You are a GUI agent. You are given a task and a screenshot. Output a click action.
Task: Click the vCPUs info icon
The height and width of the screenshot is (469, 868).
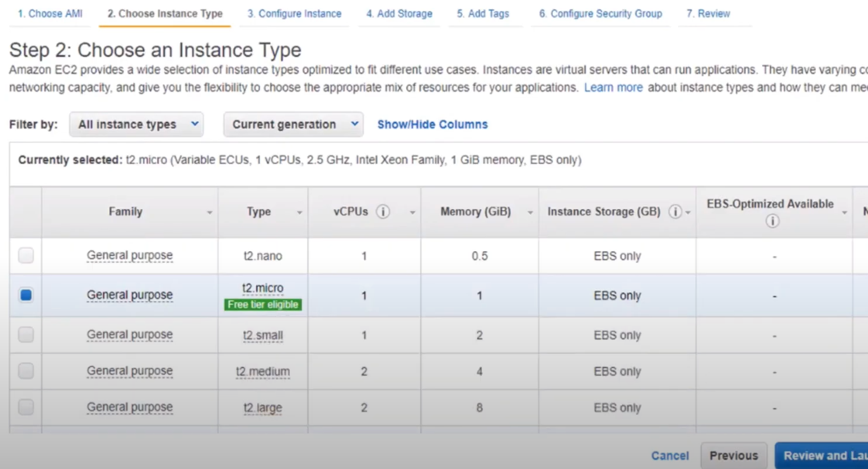383,212
